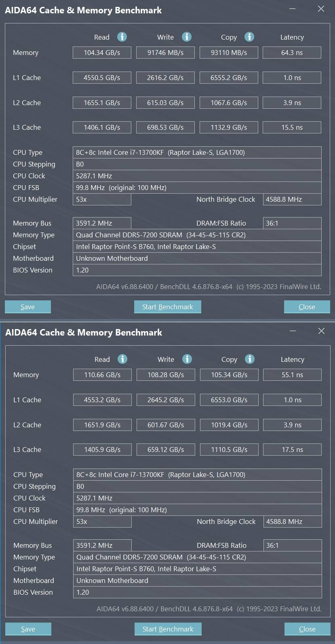Select the memory read field showing 104.34 GB/s

coord(102,53)
